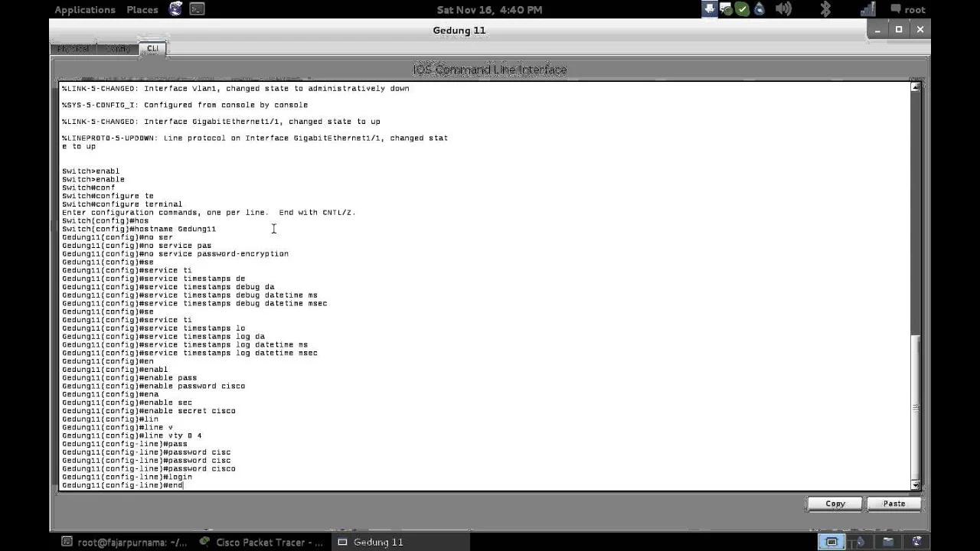Click the Copy button
This screenshot has height=551, width=980.
[835, 504]
